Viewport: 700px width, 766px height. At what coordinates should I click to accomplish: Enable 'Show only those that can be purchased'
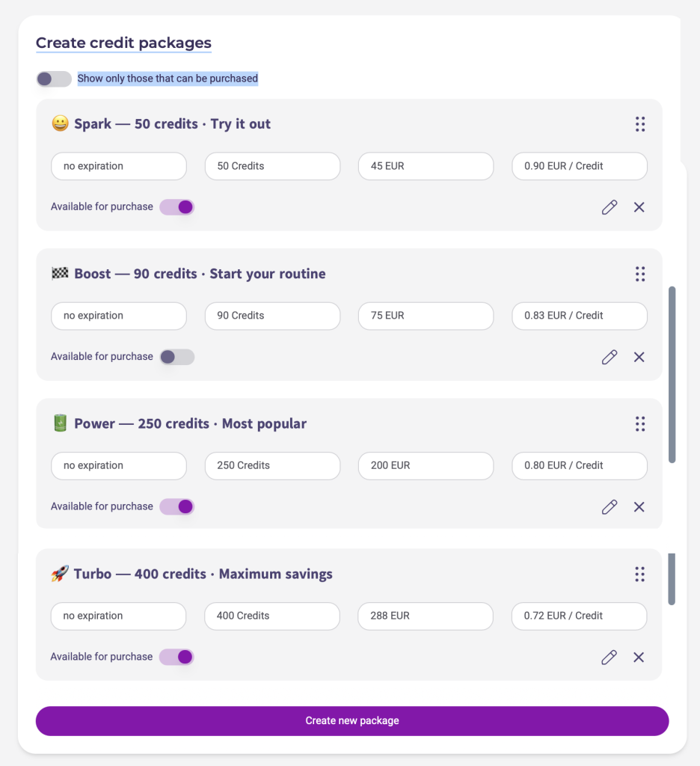pyautogui.click(x=53, y=79)
